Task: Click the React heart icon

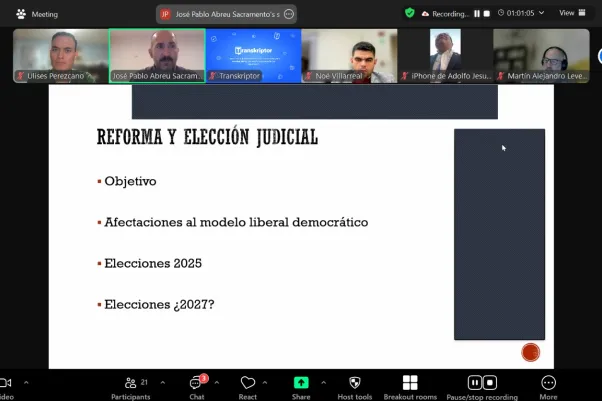Action: click(248, 384)
